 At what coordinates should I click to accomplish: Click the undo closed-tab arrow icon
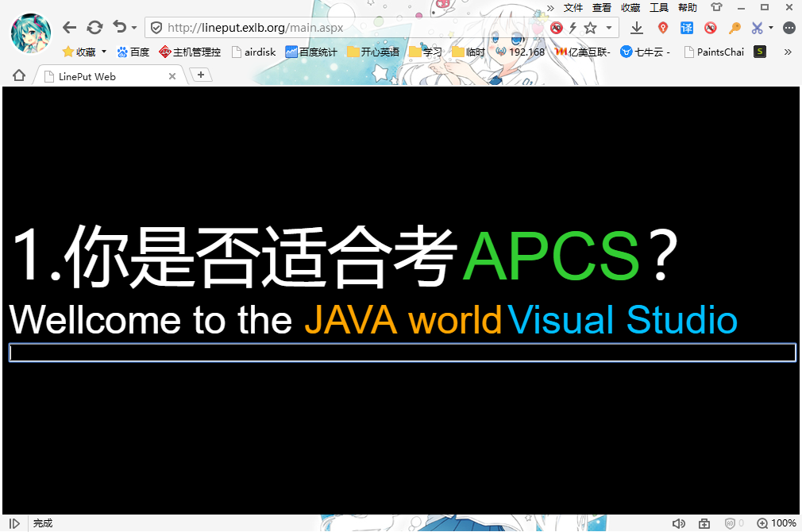120,27
